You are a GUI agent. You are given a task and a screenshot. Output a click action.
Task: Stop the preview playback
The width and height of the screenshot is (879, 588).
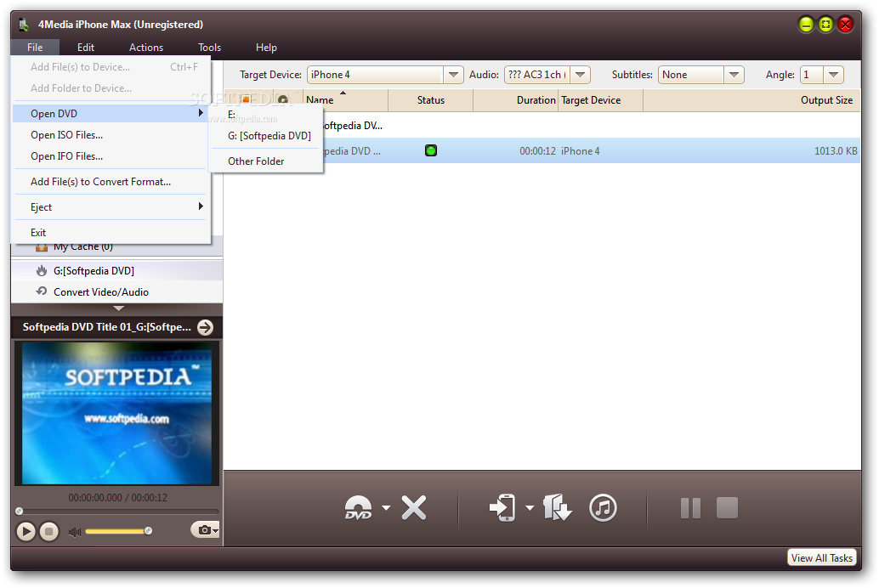[x=48, y=531]
